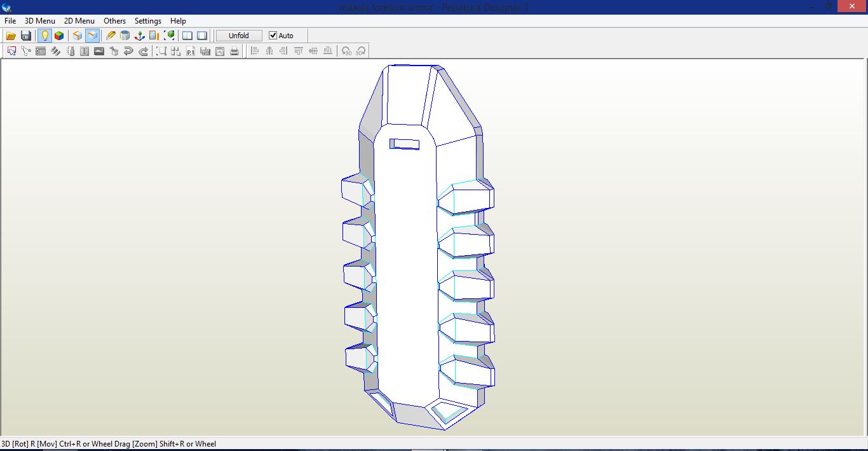Toggle the light bulb lighting button
This screenshot has width=868, height=451.
click(44, 36)
